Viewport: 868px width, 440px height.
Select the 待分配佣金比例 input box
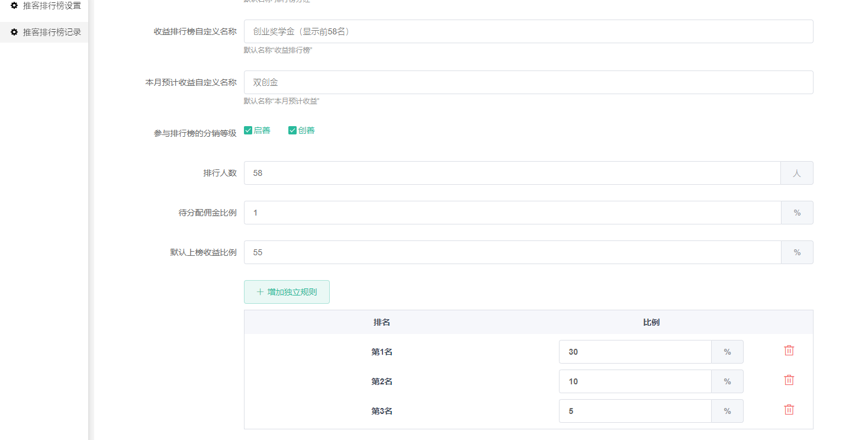click(512, 213)
